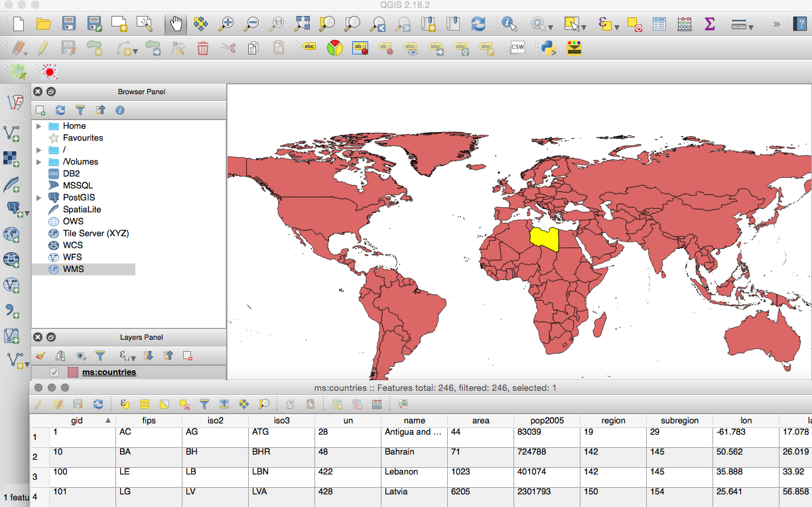Select the Tile Server (XYZ) entry

(96, 234)
